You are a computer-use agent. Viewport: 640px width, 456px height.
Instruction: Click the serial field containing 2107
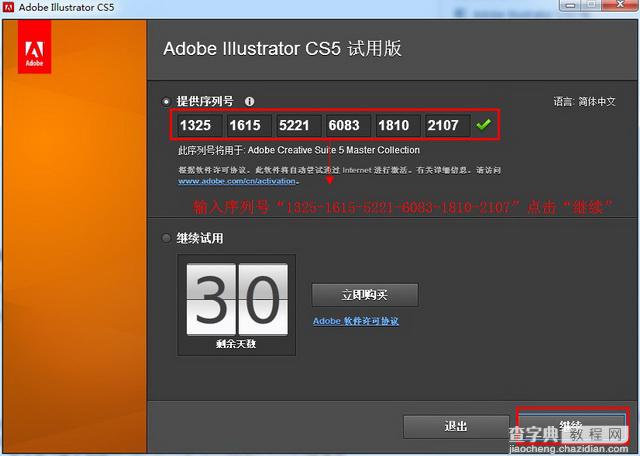click(x=447, y=125)
